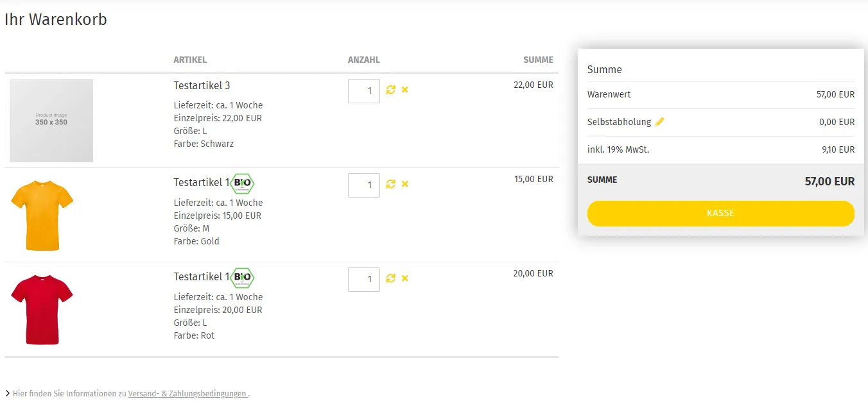Viewport: 868px width, 406px height.
Task: Open the gold Testartikel 1 title
Action: (x=202, y=183)
